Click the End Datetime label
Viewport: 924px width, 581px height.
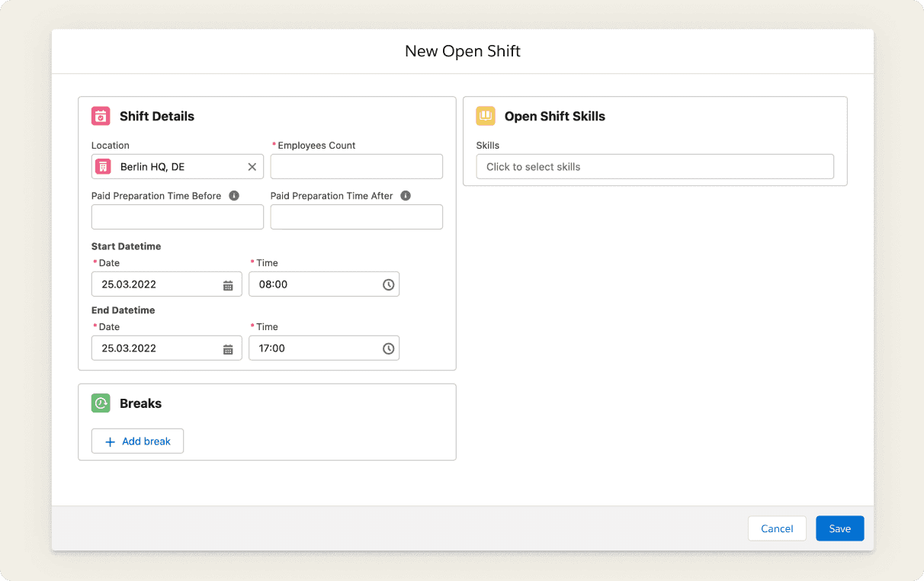point(124,310)
